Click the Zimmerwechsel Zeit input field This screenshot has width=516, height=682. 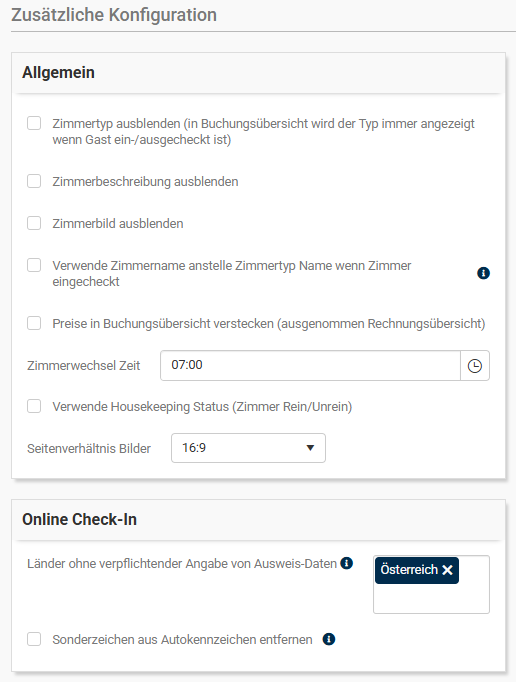310,366
